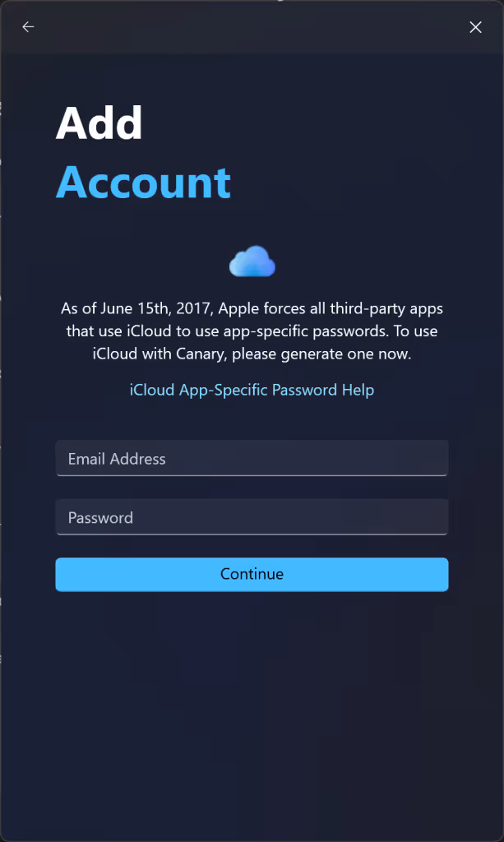Click the white "Add" heading text

point(99,123)
